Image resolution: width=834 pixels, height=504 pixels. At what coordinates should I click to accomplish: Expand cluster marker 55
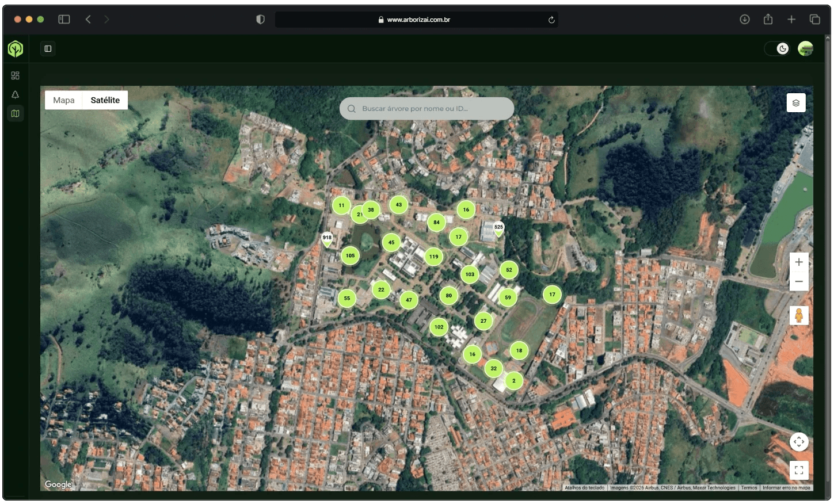[347, 299]
